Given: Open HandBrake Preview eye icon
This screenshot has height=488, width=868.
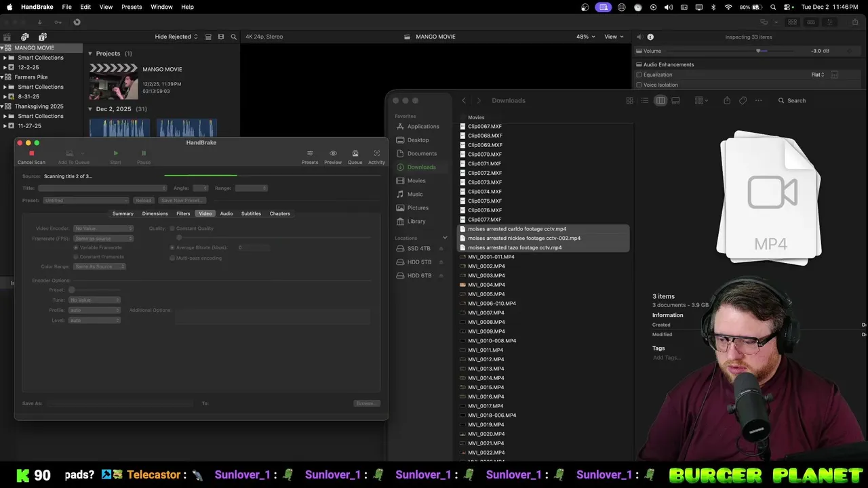Looking at the screenshot, I should coord(333,154).
